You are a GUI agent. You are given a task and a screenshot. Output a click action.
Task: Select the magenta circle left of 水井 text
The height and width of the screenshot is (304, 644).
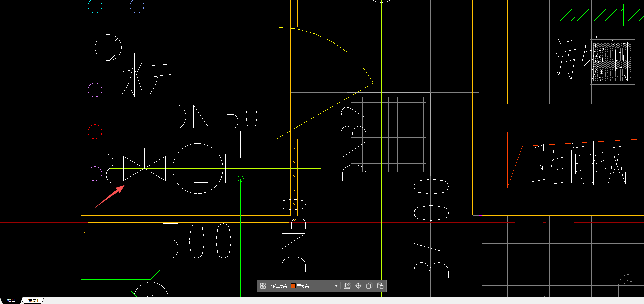click(95, 90)
